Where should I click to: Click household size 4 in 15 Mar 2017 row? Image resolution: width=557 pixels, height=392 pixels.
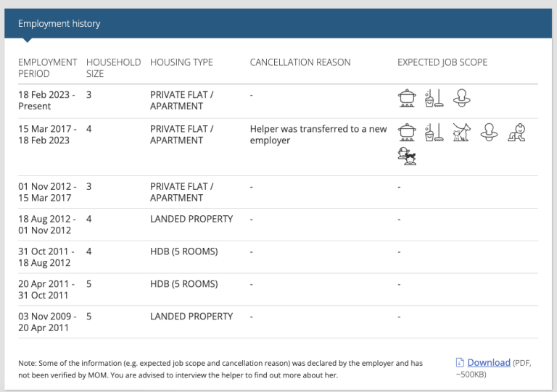88,129
